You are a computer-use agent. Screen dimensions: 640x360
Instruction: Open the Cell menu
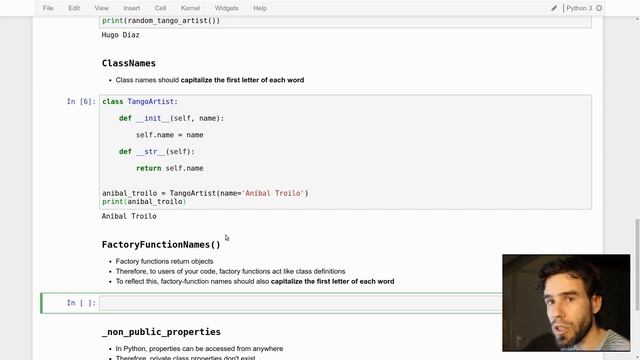[x=160, y=8]
